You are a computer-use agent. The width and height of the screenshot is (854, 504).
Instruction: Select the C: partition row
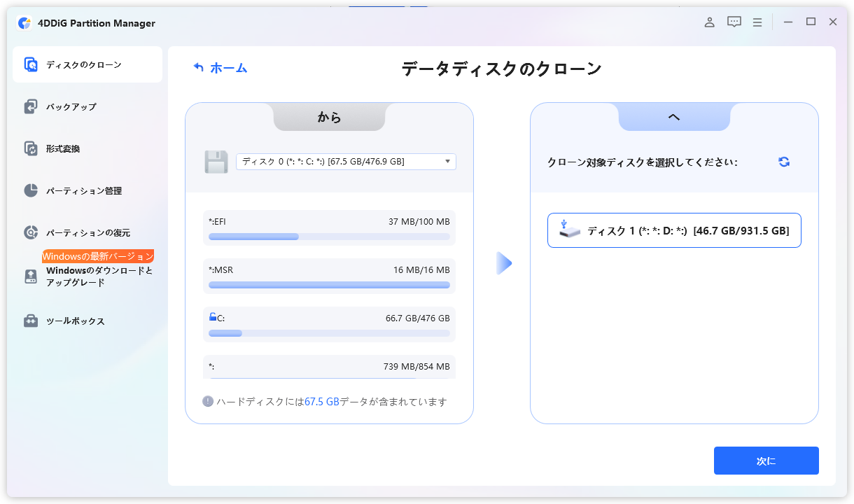(x=329, y=324)
